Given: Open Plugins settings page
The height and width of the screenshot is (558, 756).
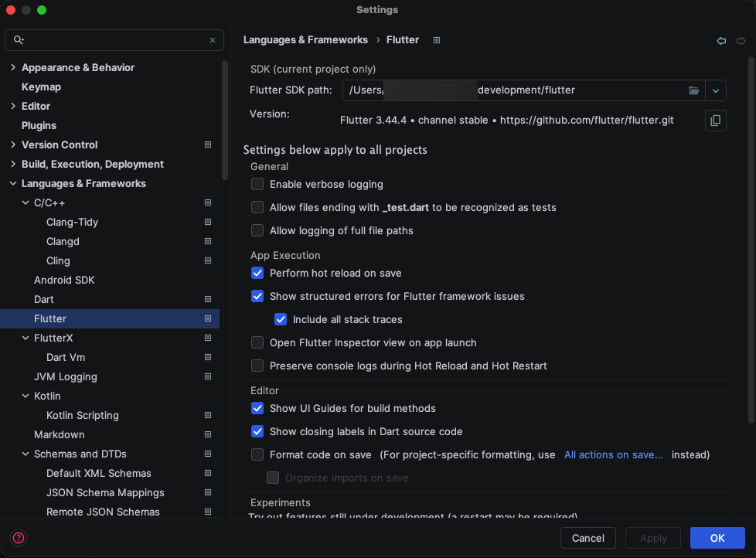Looking at the screenshot, I should tap(39, 125).
